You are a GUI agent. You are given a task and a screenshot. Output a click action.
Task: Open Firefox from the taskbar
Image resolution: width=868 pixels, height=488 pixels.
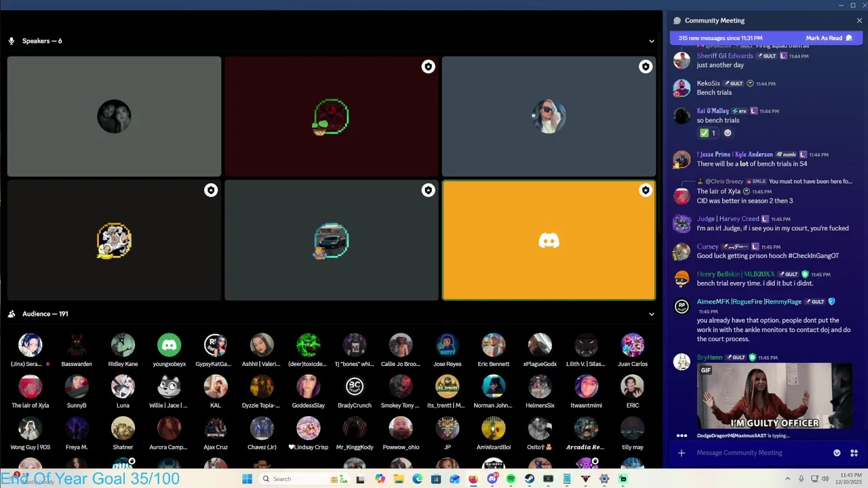point(473,479)
